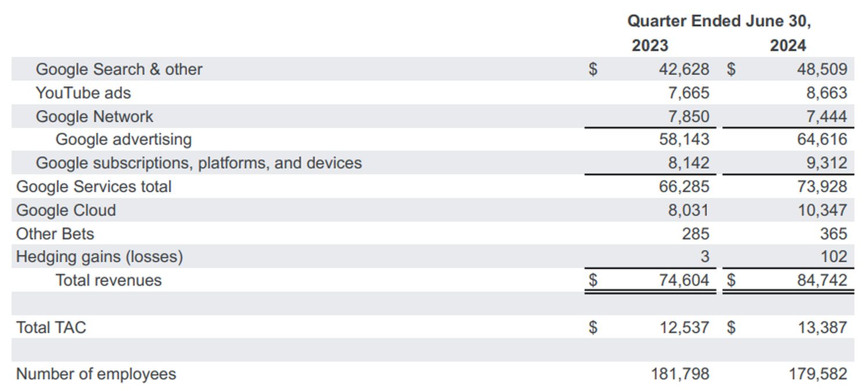Click the 'Number of employees' row label
The width and height of the screenshot is (868, 391).
(x=96, y=374)
